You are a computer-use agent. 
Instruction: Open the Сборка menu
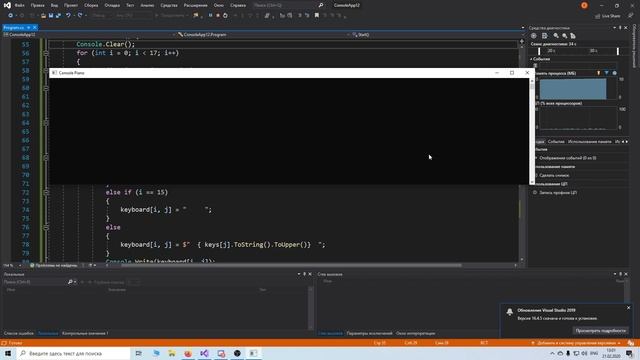point(91,5)
